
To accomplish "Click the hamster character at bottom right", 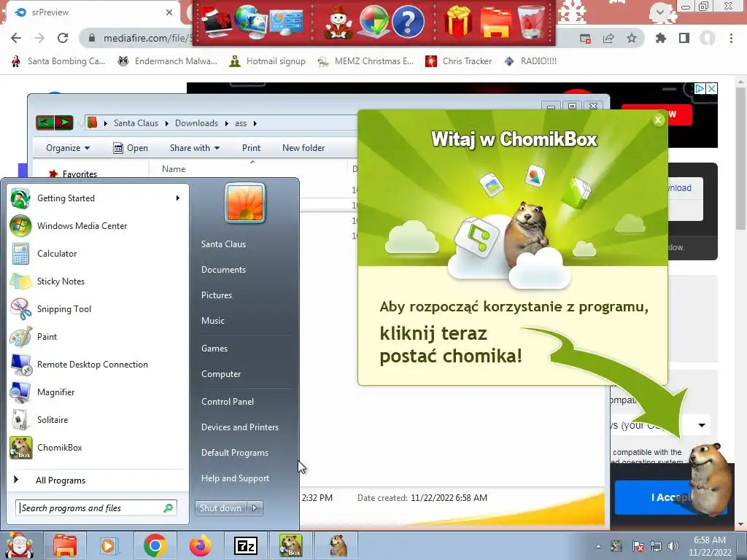I will (710, 478).
